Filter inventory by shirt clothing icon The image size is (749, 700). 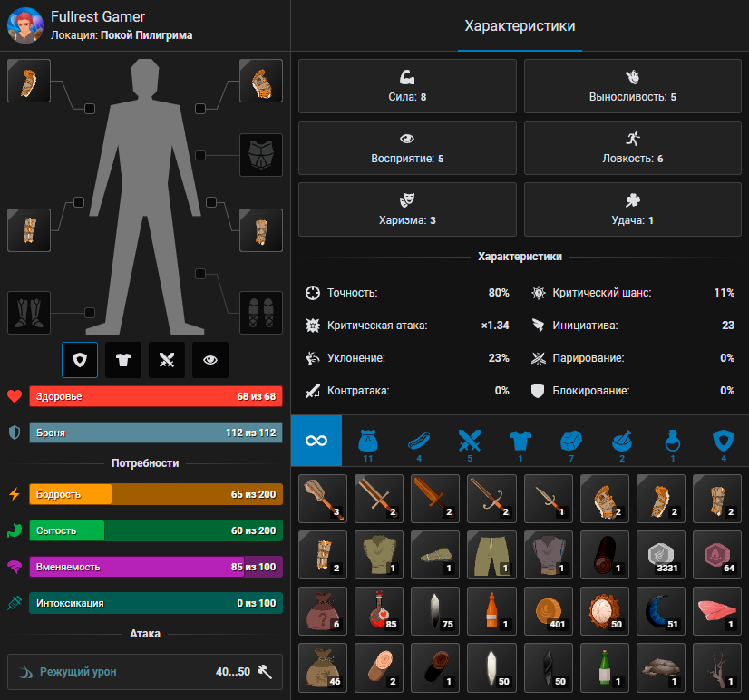coord(520,441)
